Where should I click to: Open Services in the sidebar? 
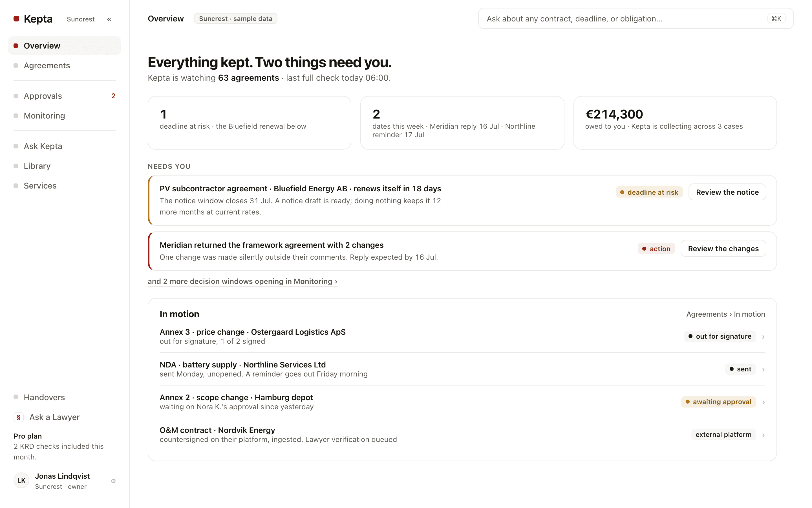64,186
